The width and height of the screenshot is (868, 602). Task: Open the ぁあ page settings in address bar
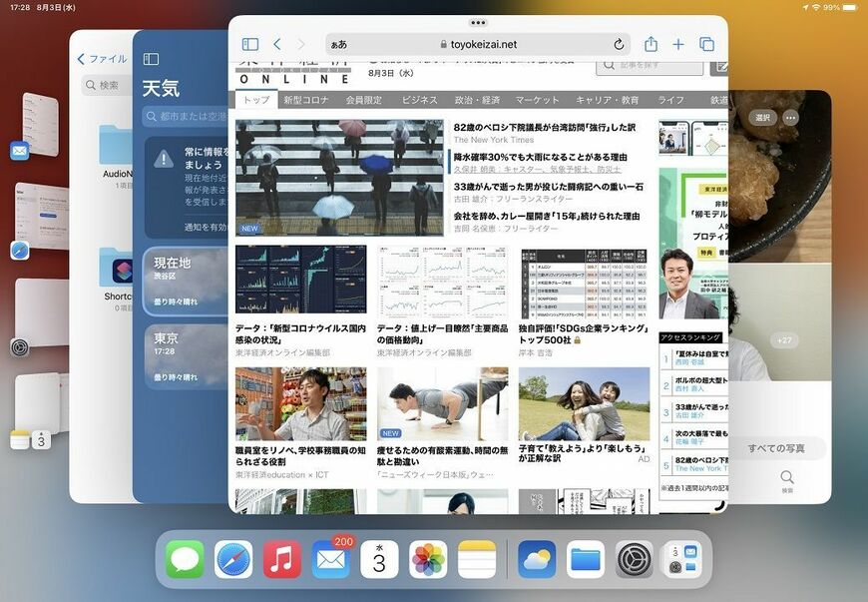tap(340, 44)
